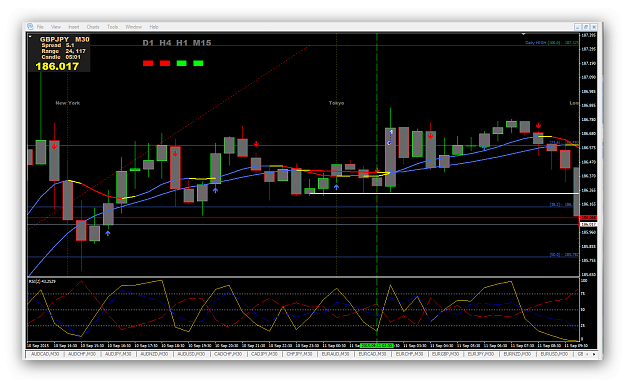625x382 pixels.
Task: Switch to the CHFJPY,M30 chart tab
Action: pos(299,354)
